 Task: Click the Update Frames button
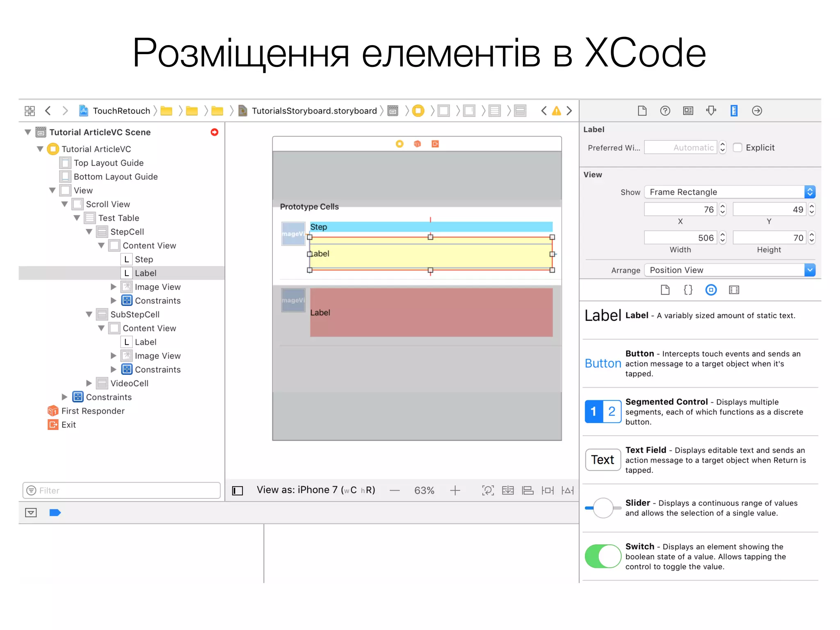[488, 491]
